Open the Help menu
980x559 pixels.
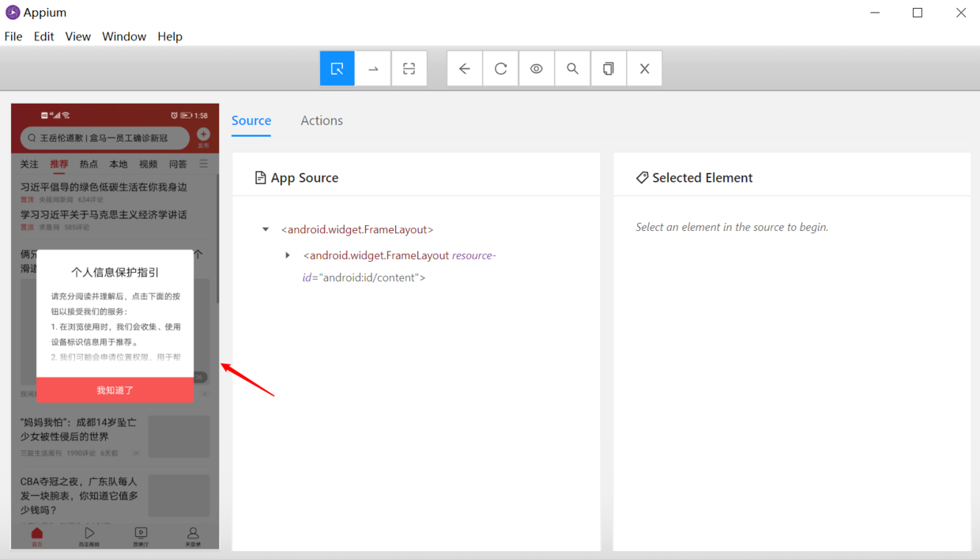click(170, 36)
